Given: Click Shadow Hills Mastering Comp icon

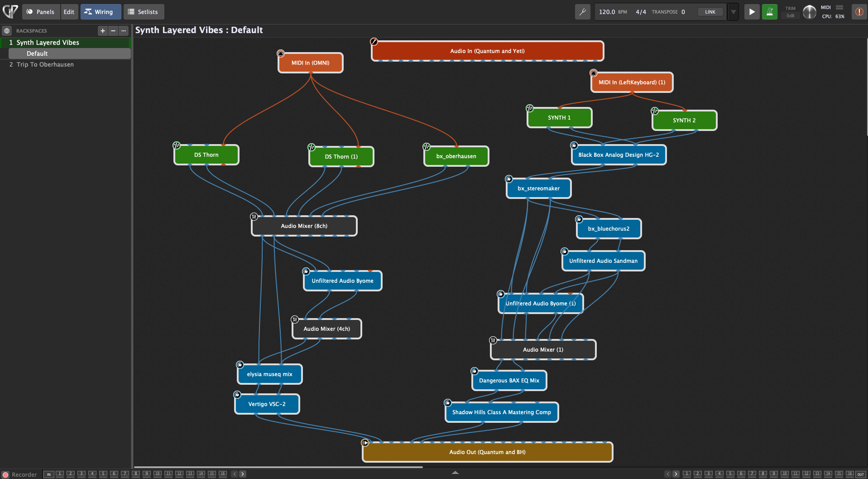Looking at the screenshot, I should pos(448,403).
